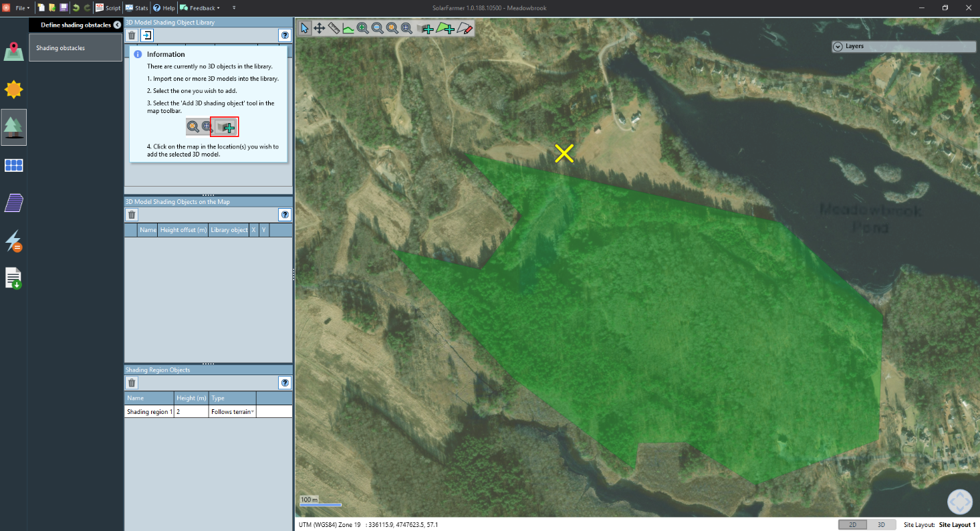The height and width of the screenshot is (531, 980).
Task: Open the Feedback dropdown menu
Action: (x=200, y=8)
